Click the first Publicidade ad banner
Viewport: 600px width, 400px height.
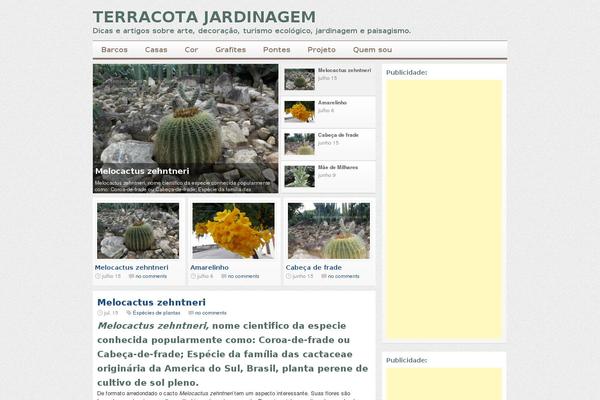pos(444,209)
